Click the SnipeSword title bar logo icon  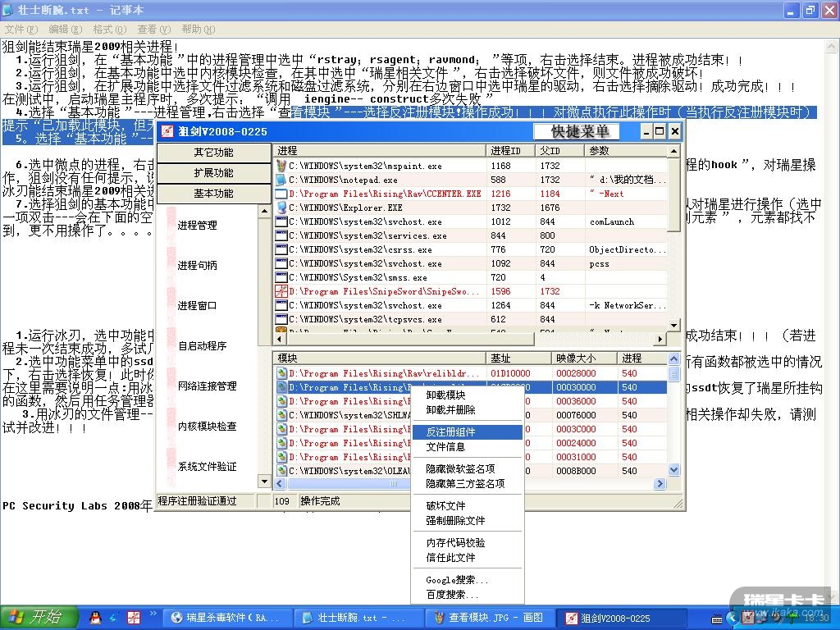(167, 131)
